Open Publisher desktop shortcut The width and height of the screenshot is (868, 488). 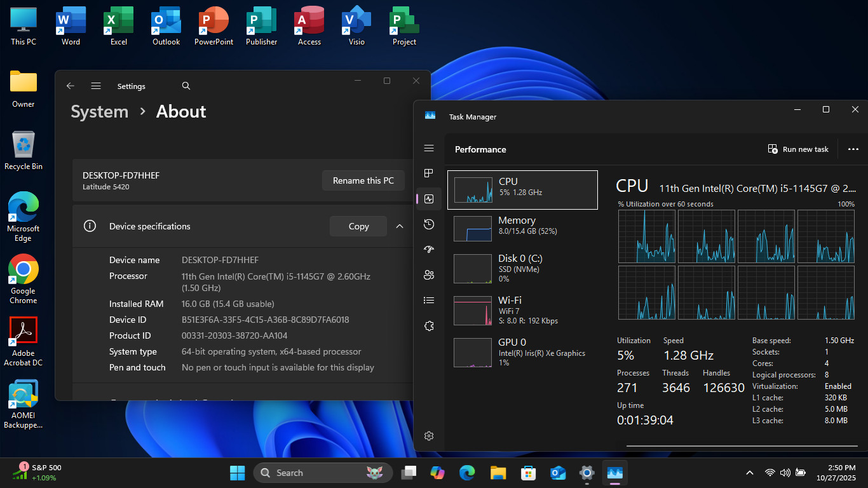[x=261, y=26]
